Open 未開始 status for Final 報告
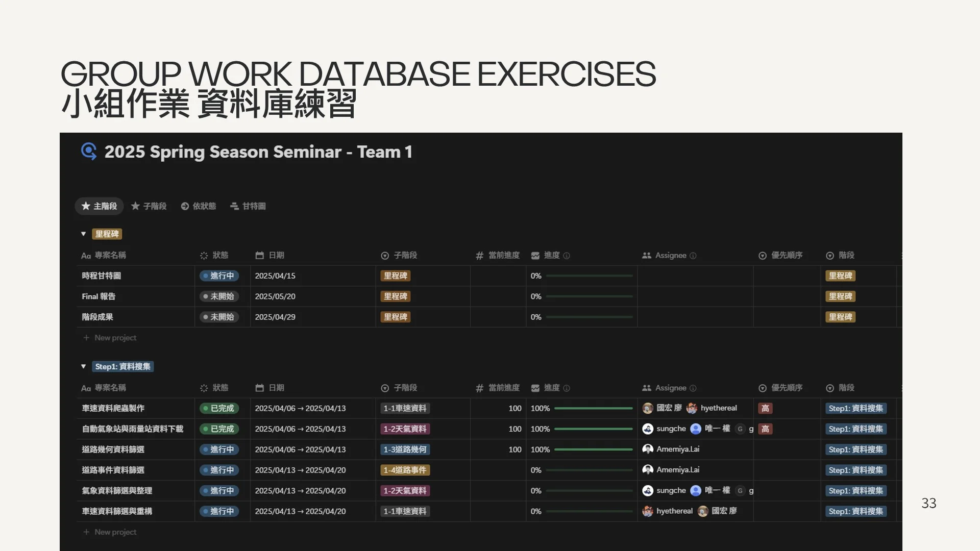Screen dimensions: 980x551 point(219,296)
